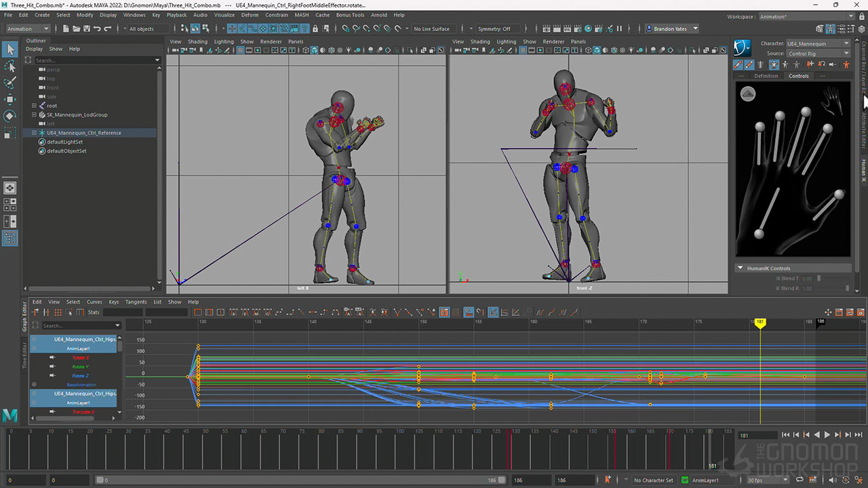Switch to the Definition tab

coord(766,76)
